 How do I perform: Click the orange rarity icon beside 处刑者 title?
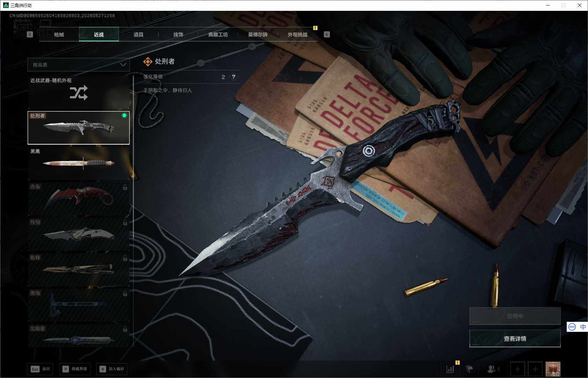point(148,62)
